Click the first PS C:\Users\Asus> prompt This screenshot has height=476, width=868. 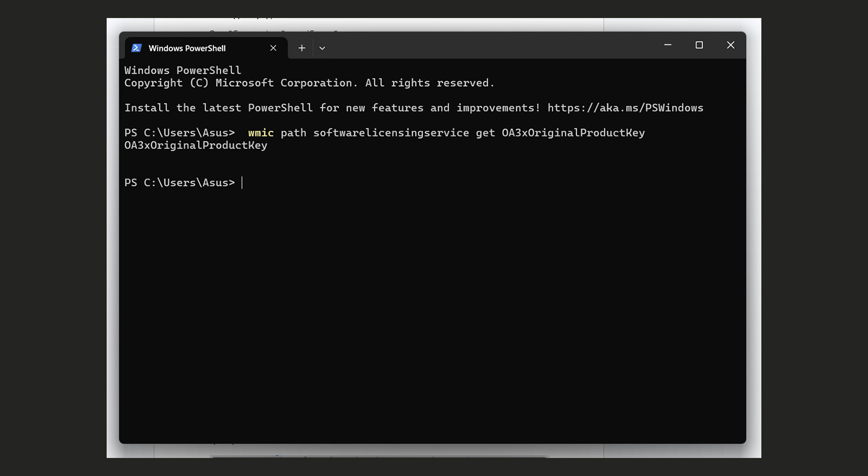[x=180, y=133]
